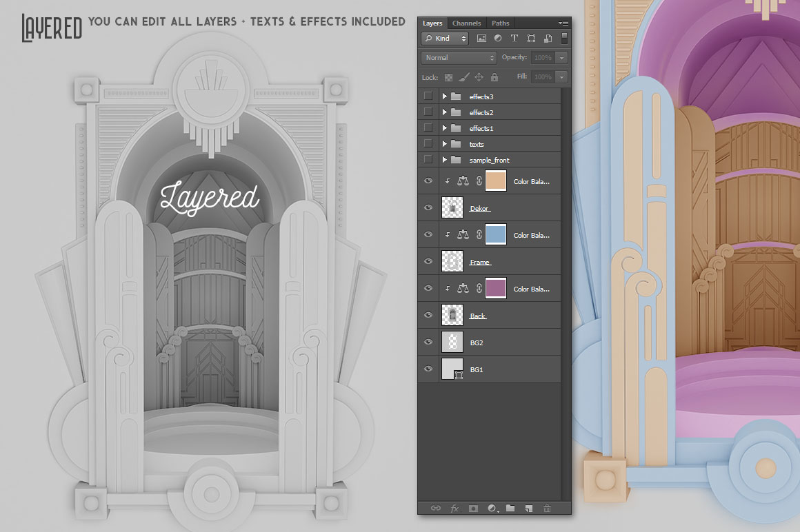
Task: Open the Kind filter dropdown
Action: coord(445,39)
